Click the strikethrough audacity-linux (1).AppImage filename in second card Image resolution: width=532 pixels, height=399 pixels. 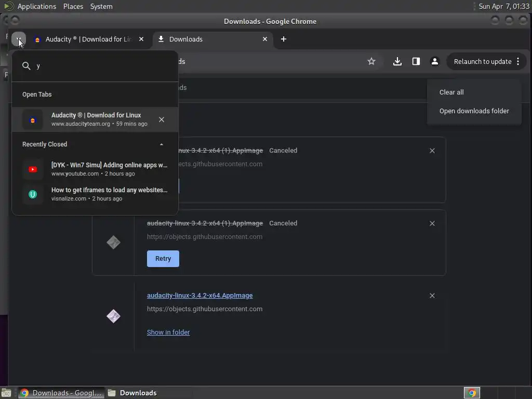point(205,223)
